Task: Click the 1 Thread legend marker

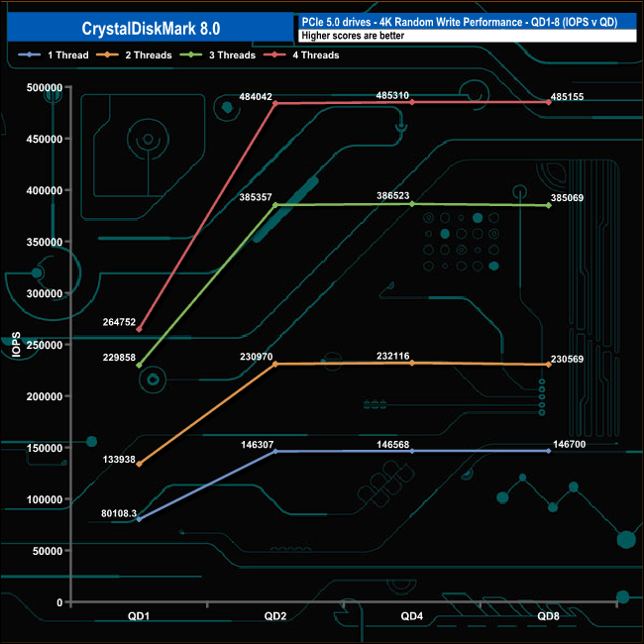Action: [29, 54]
